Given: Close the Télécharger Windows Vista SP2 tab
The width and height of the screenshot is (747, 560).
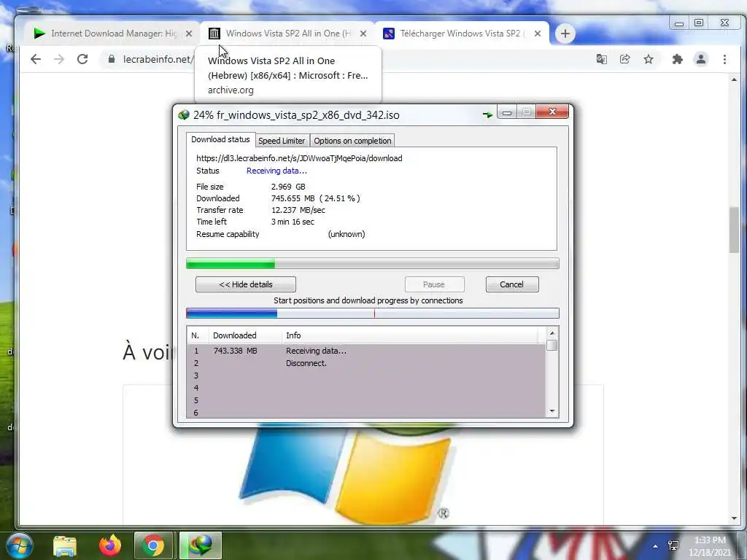Looking at the screenshot, I should (538, 34).
